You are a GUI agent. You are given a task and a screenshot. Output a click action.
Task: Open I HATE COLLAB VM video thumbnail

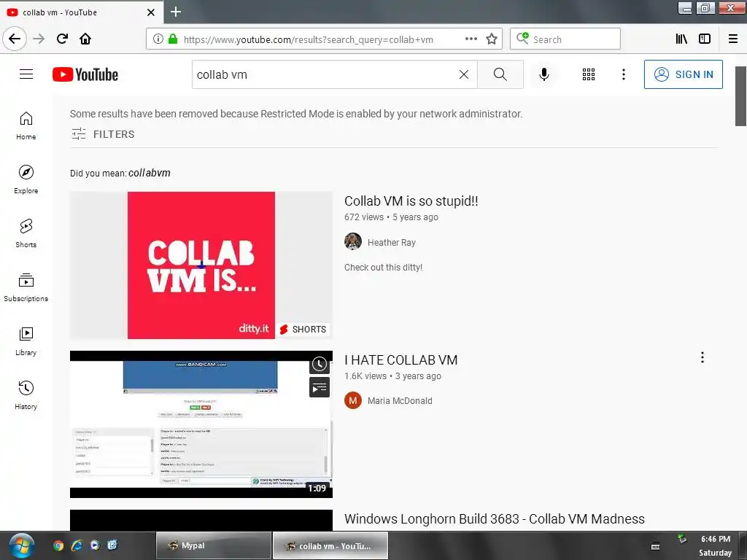(x=201, y=424)
